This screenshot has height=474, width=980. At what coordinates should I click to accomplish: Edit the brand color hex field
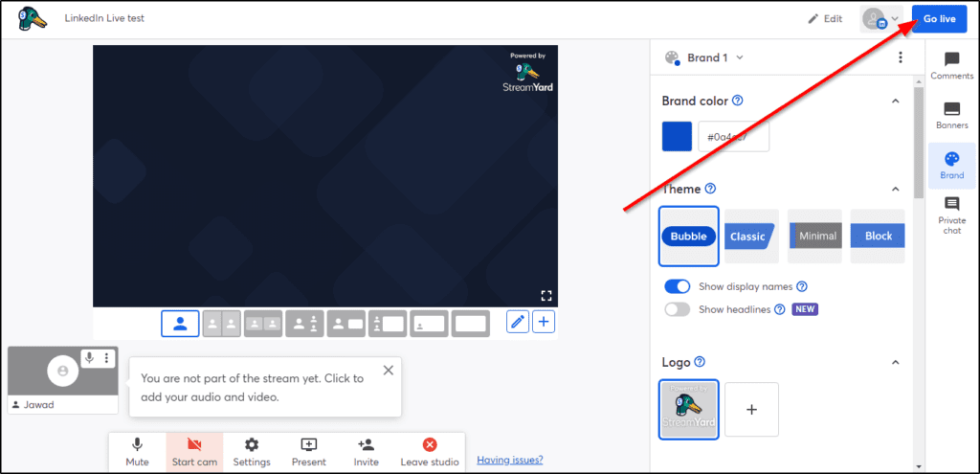coord(734,136)
